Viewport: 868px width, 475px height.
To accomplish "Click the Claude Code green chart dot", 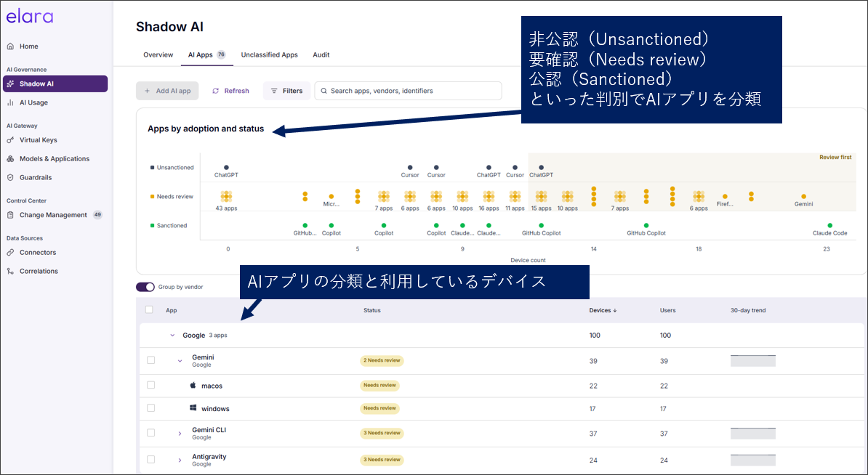I will click(x=829, y=226).
